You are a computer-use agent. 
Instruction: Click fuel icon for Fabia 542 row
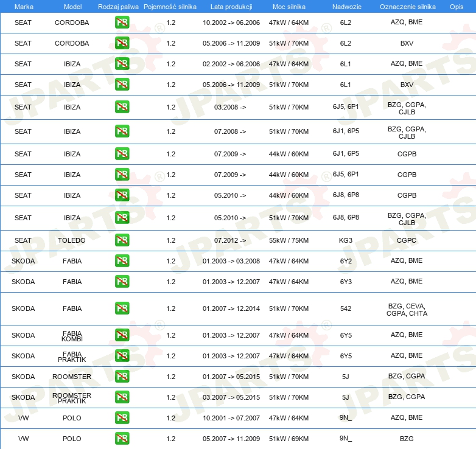tap(122, 308)
